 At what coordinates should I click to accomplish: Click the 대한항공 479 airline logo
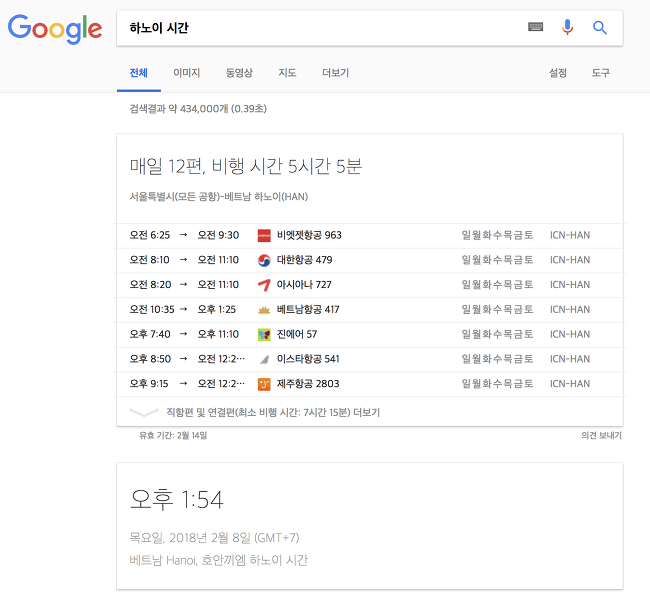click(x=264, y=260)
